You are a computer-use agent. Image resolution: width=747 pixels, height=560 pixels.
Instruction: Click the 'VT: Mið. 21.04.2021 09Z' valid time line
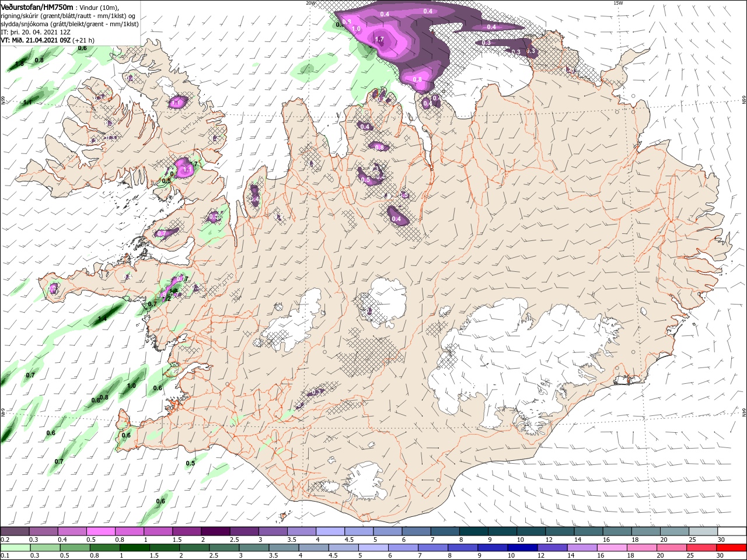[36, 40]
